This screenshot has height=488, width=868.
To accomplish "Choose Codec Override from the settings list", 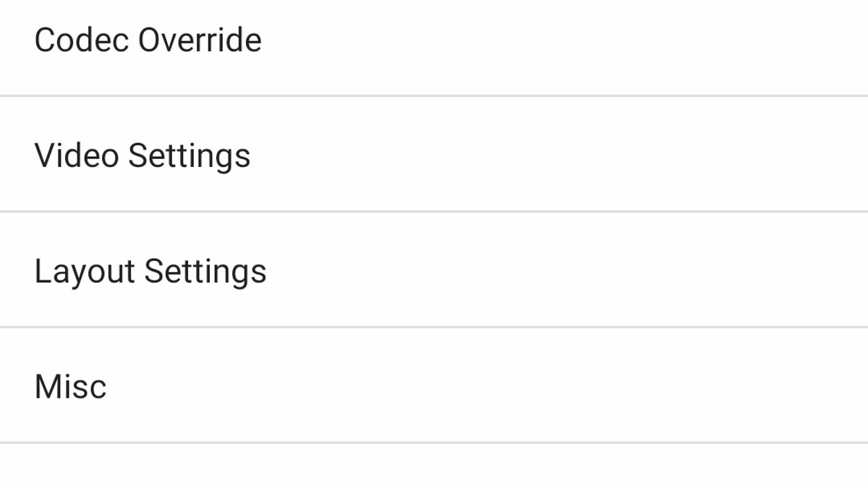I will [x=434, y=47].
